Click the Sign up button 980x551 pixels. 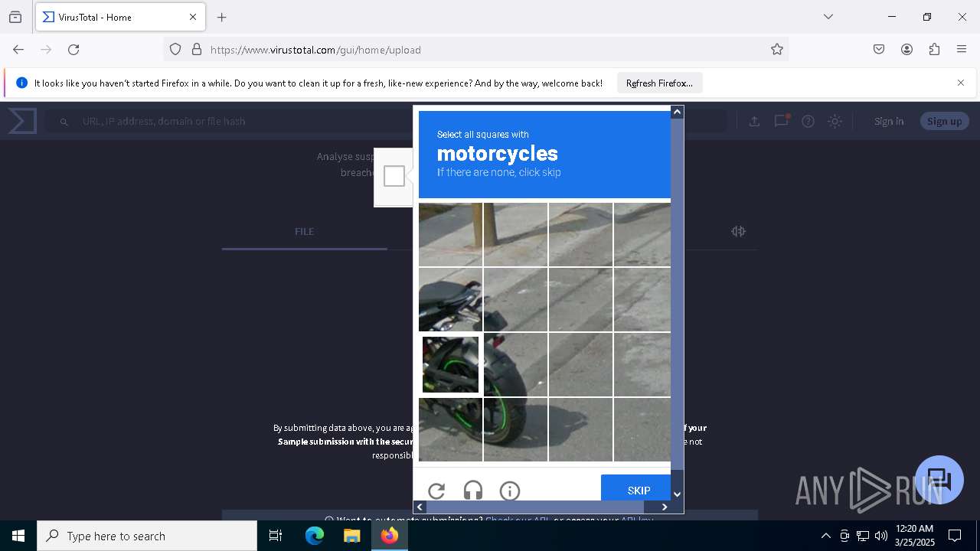pyautogui.click(x=944, y=121)
